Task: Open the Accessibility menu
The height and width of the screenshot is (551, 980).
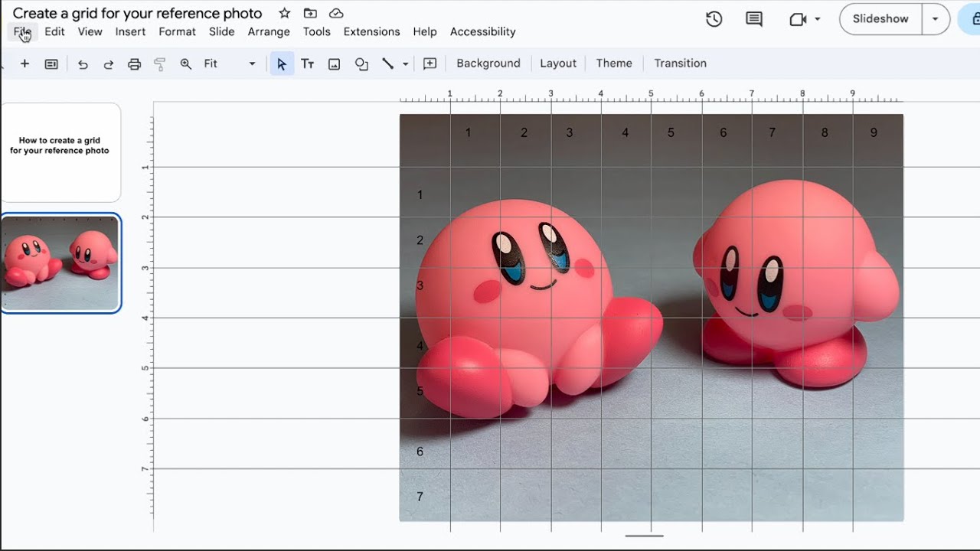Action: (x=482, y=31)
